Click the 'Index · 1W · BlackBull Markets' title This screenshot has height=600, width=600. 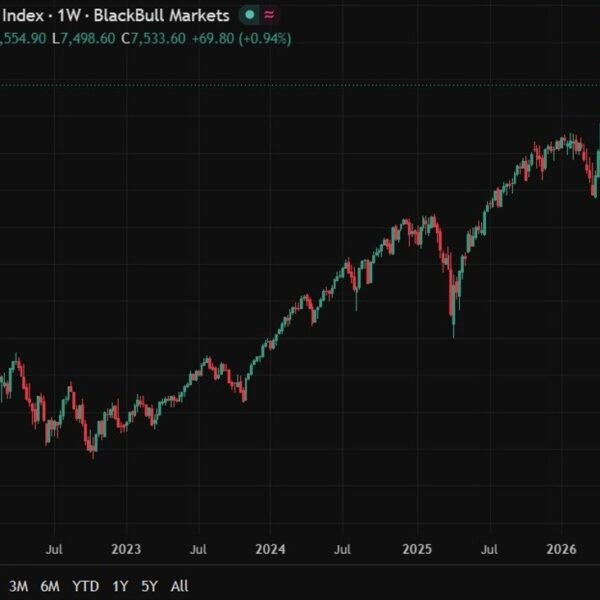pos(116,16)
